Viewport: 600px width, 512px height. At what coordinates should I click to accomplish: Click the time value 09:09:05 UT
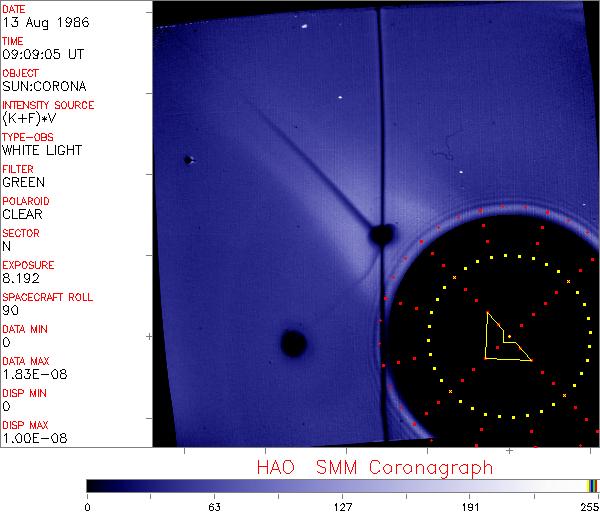coord(42,54)
